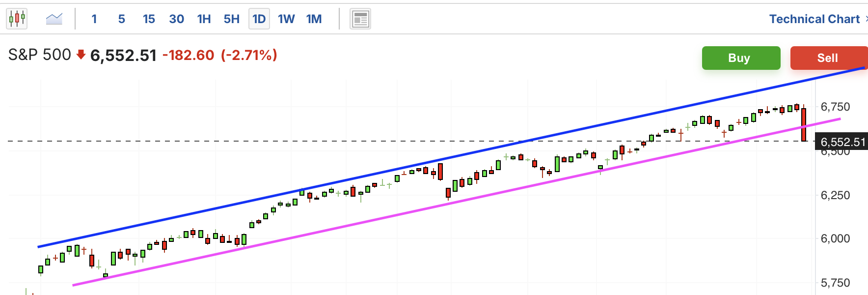Select the 1W timeframe

(x=286, y=19)
